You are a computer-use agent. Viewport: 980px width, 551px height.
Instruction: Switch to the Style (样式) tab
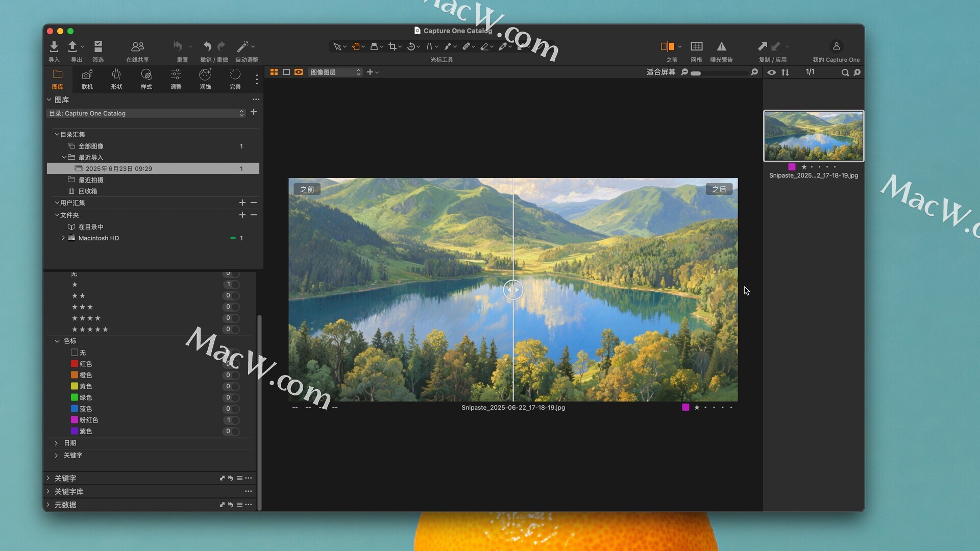tap(146, 79)
